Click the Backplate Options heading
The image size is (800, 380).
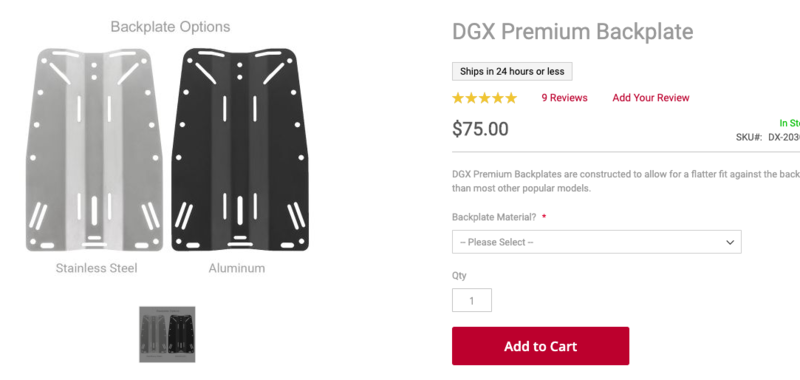(170, 27)
